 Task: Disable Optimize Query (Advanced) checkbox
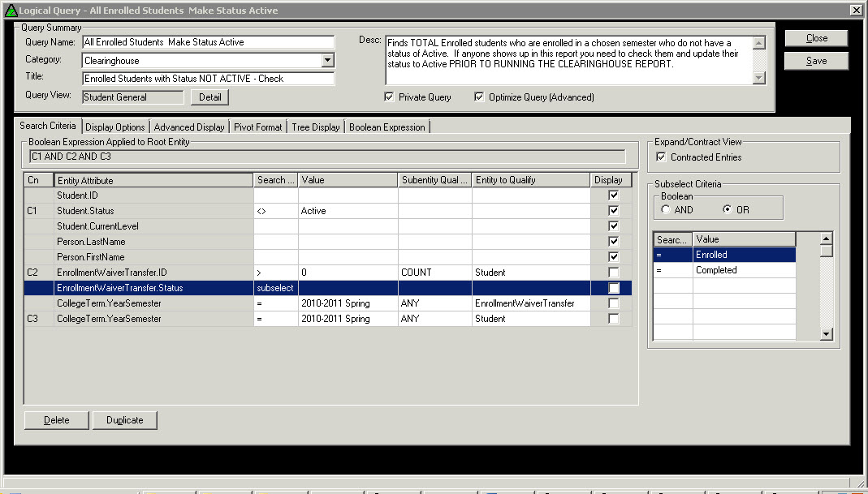[x=479, y=97]
